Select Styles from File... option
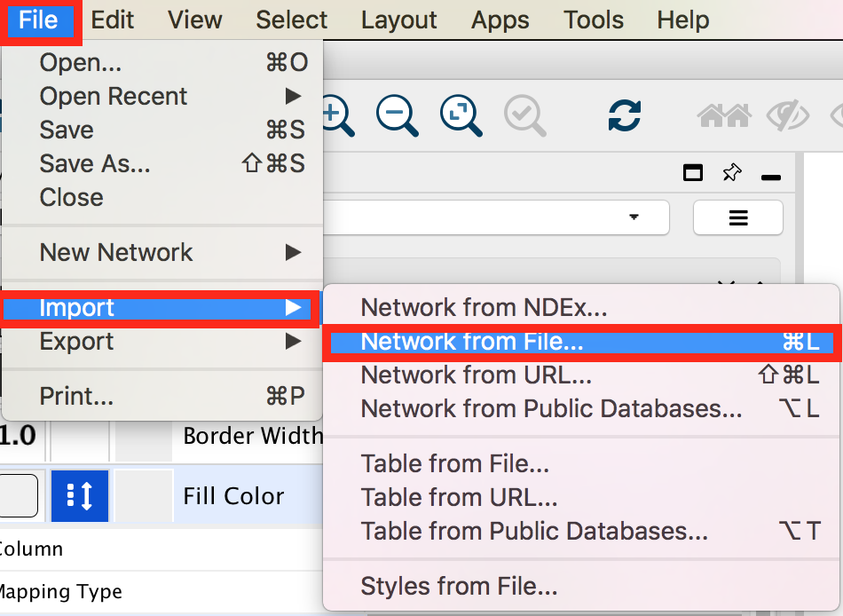843x616 pixels. pos(458,586)
